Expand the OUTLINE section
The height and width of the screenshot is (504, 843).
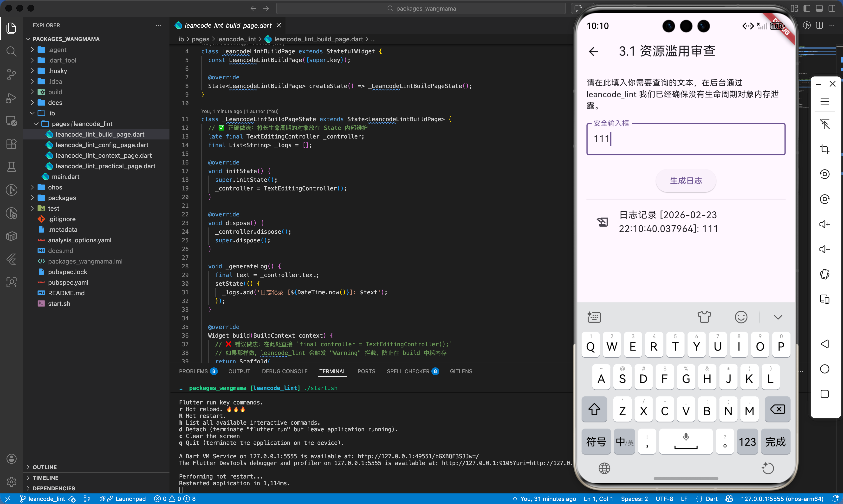point(44,467)
